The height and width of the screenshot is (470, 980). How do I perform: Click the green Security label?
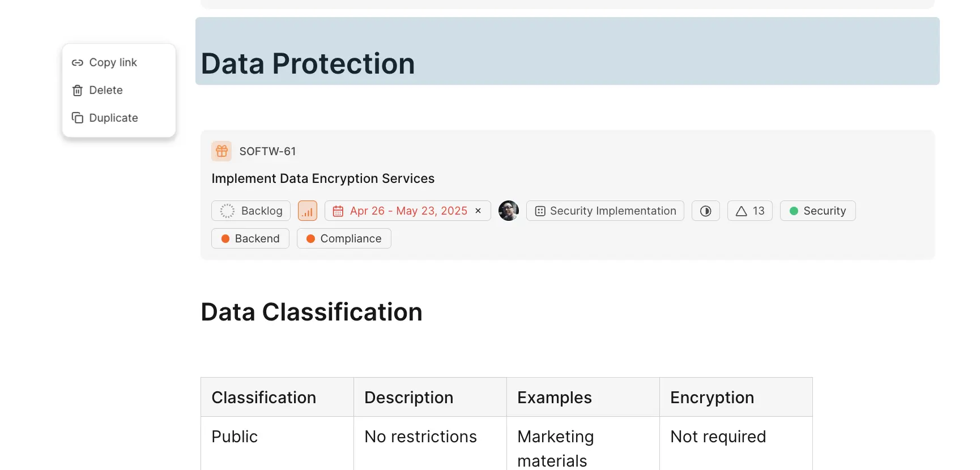pos(817,211)
